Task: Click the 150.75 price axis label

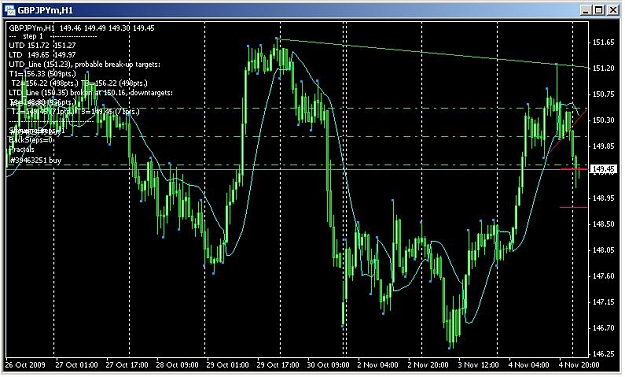Action: click(603, 94)
